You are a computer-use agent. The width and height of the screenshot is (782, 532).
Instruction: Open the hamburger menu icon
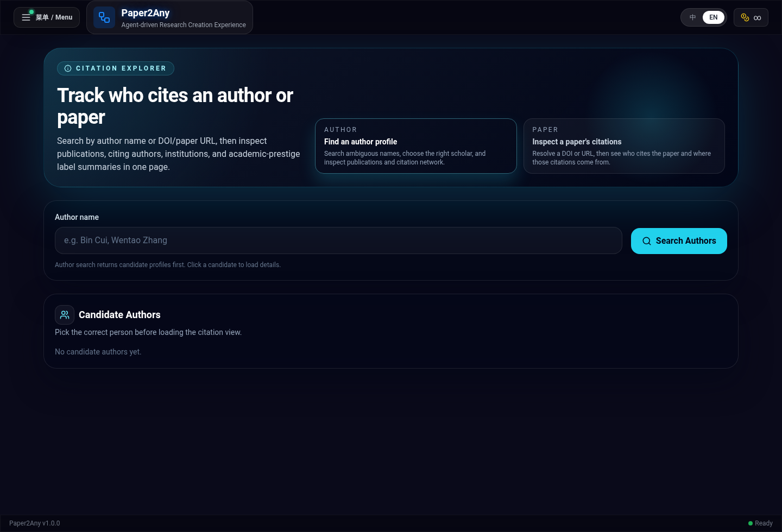26,17
